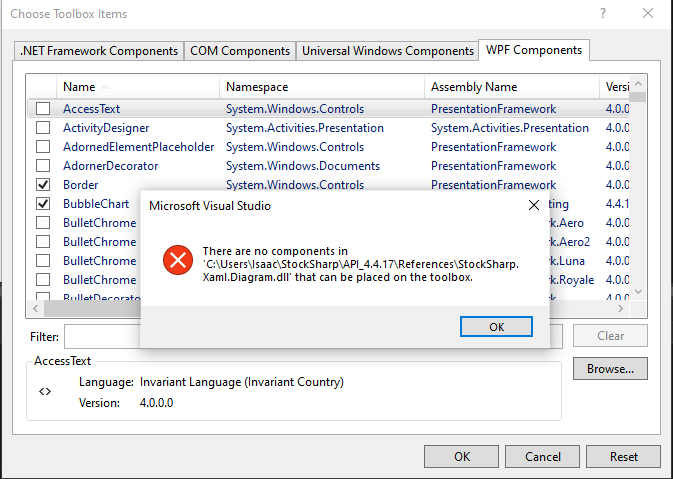Select the AccessText row name

pyautogui.click(x=91, y=109)
